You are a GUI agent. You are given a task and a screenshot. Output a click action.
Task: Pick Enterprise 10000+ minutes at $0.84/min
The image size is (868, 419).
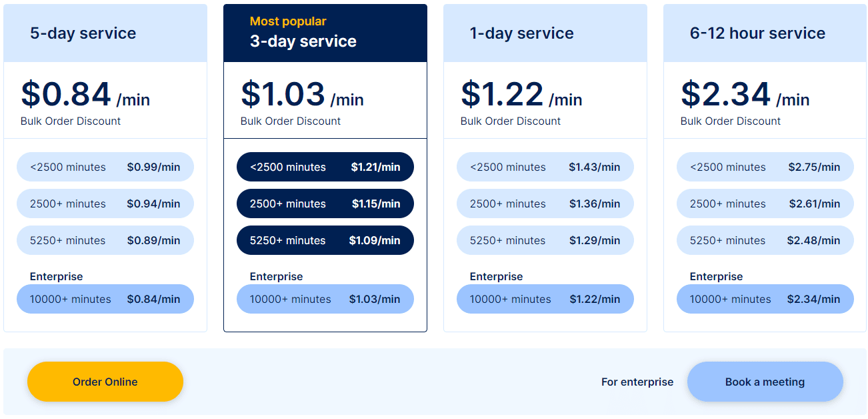pos(105,299)
